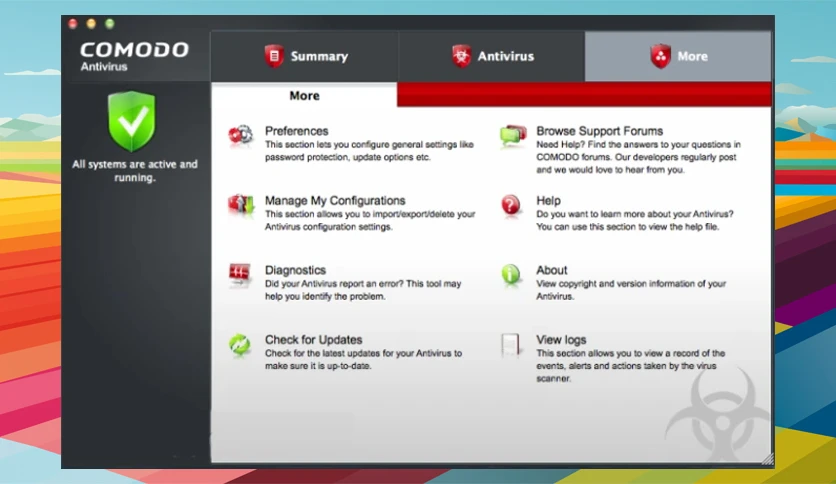836x484 pixels.
Task: Open Check for Updates link
Action: coord(314,340)
